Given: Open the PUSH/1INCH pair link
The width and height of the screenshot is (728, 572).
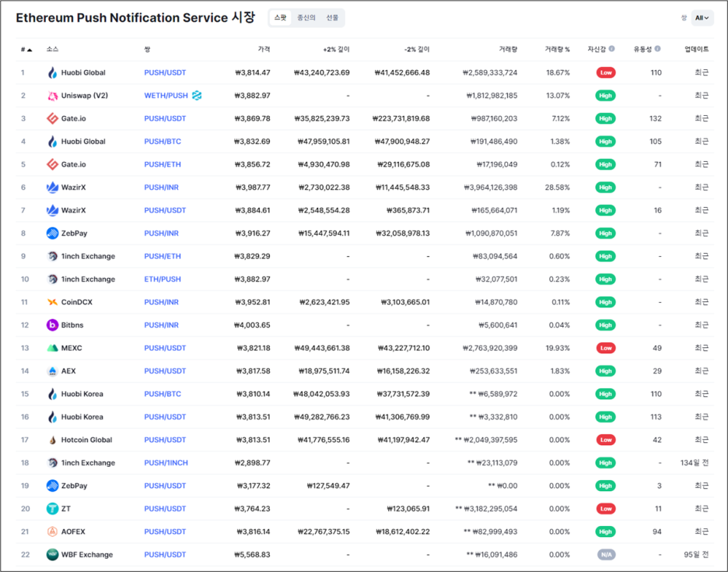Looking at the screenshot, I should click(166, 463).
